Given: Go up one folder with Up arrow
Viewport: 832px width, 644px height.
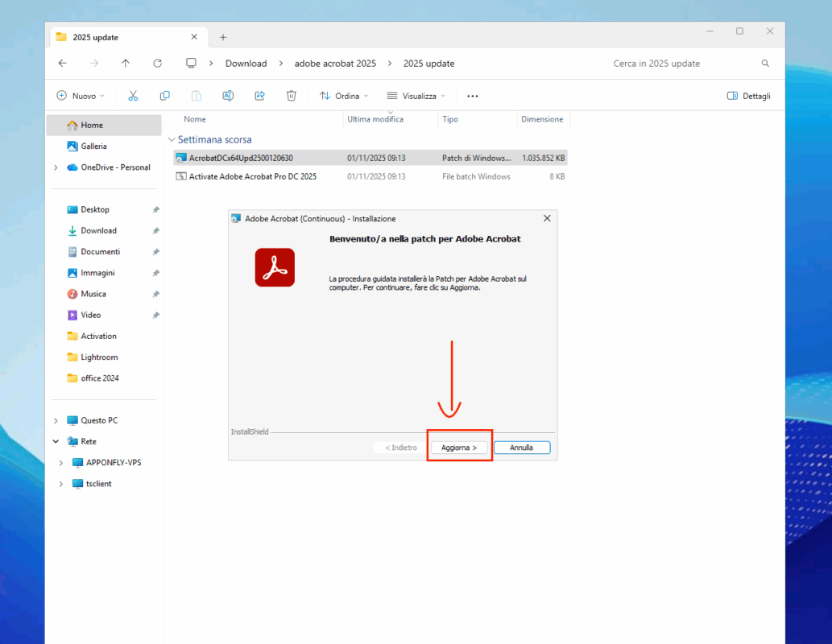Looking at the screenshot, I should tap(126, 63).
